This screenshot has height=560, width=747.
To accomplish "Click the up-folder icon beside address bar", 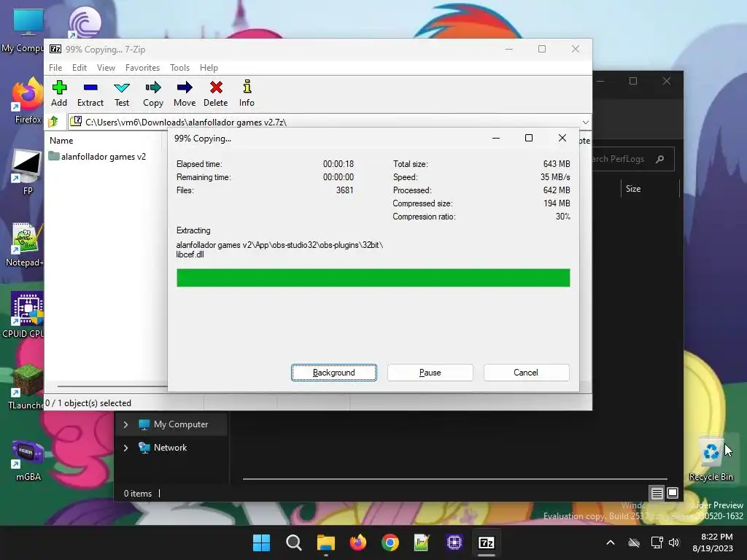I will pyautogui.click(x=53, y=122).
